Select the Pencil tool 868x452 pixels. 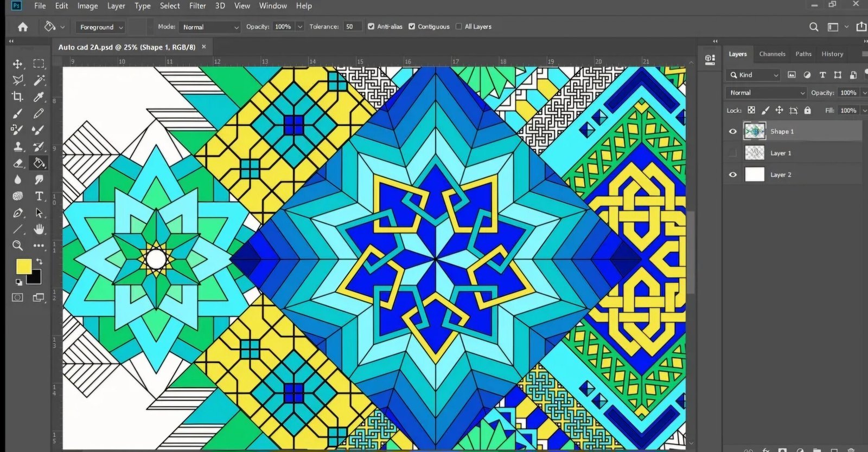39,113
